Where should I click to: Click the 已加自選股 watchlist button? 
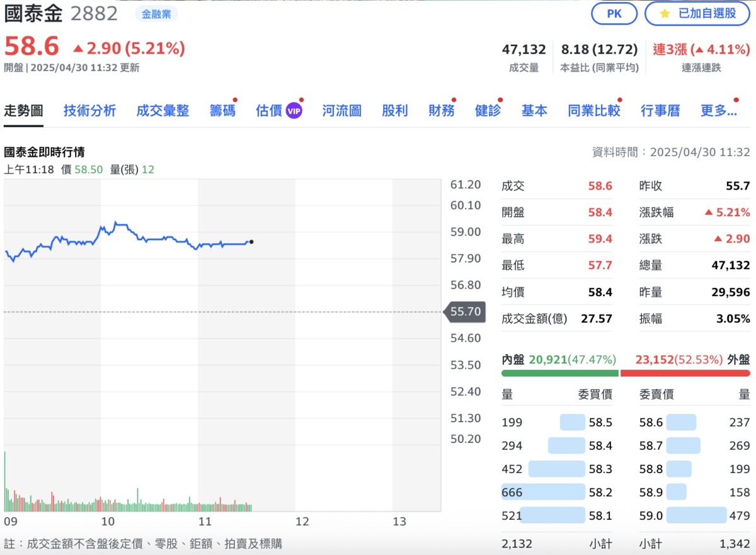697,13
